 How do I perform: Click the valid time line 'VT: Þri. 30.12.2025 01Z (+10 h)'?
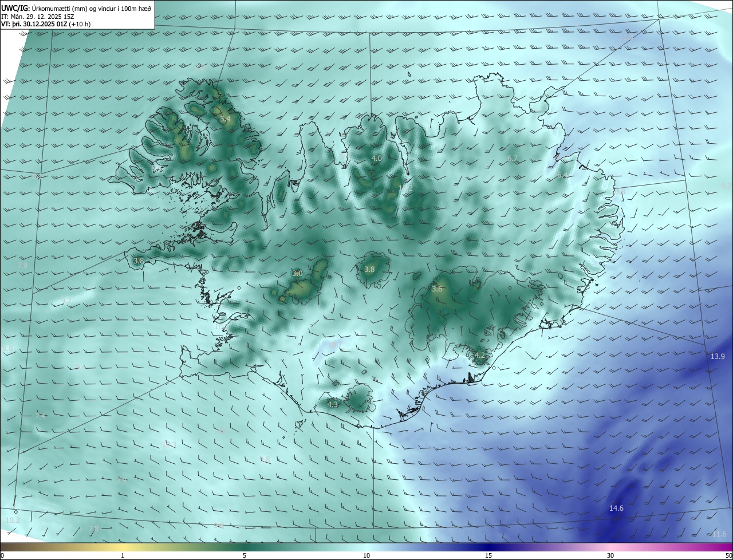pos(46,24)
